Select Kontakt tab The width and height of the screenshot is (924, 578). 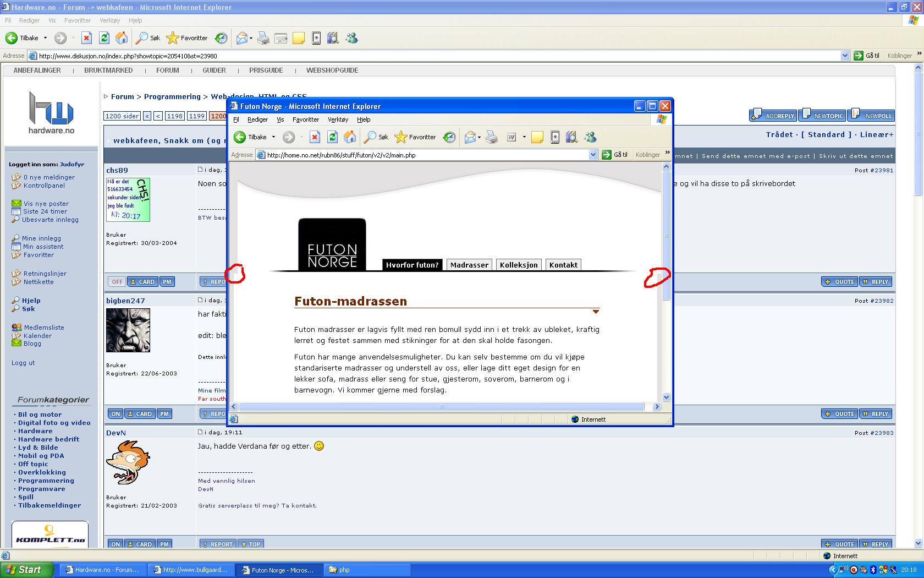pyautogui.click(x=563, y=265)
